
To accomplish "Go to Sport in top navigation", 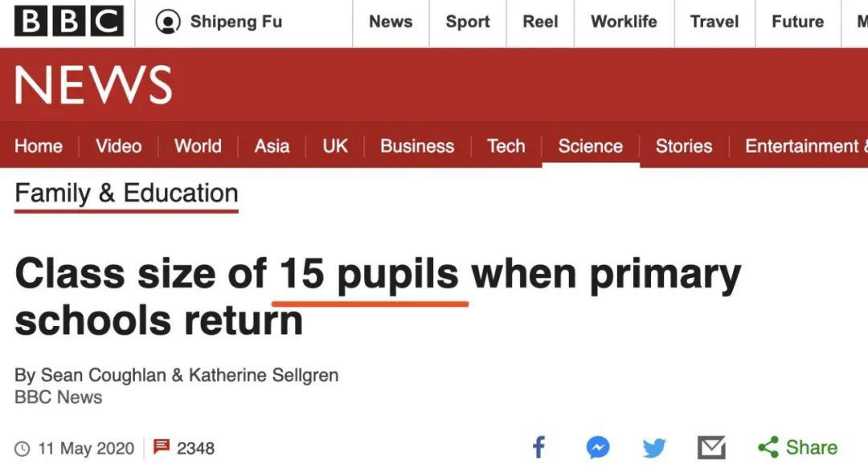I will click(x=468, y=22).
